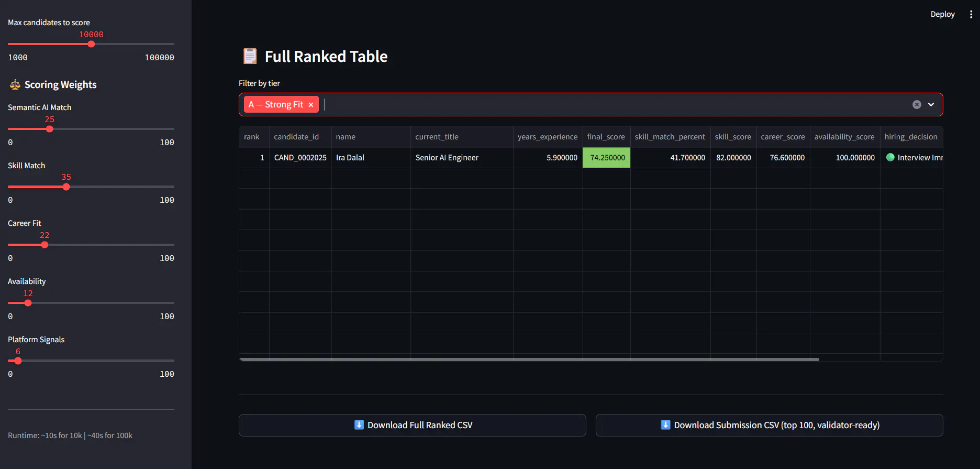Open the three-dot main menu
Viewport: 980px width, 469px height.
point(971,14)
